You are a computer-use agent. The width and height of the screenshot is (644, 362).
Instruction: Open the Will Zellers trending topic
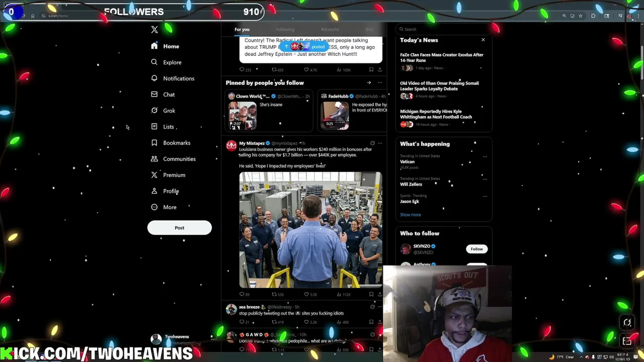[411, 184]
